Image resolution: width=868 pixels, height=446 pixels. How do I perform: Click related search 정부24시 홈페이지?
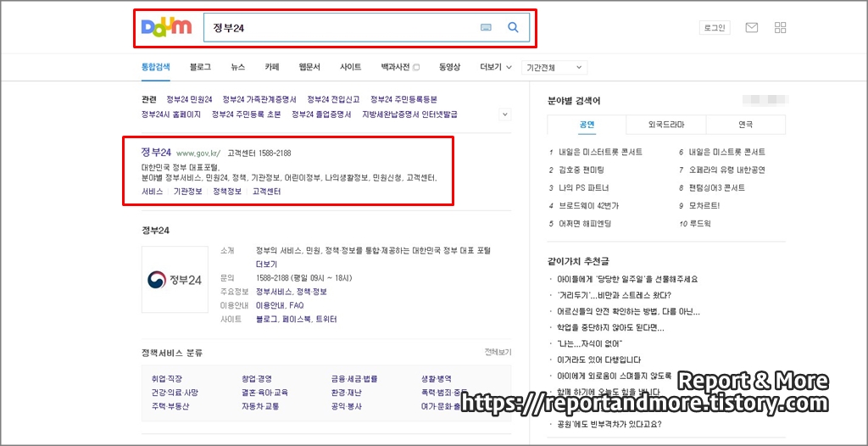pos(171,114)
